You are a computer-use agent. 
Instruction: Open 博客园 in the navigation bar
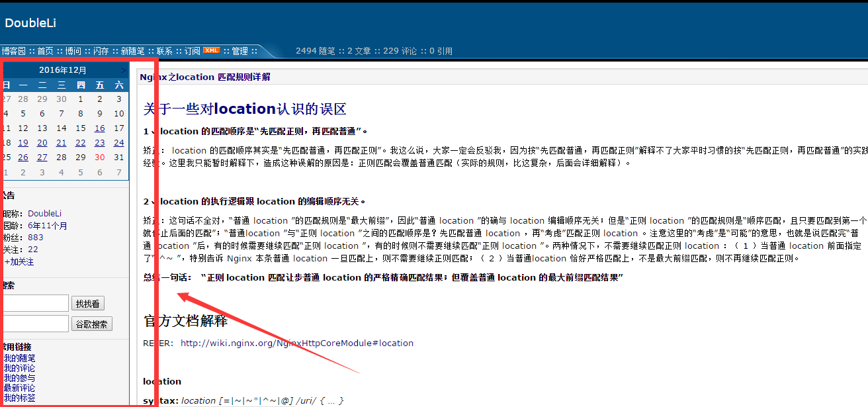(x=13, y=51)
